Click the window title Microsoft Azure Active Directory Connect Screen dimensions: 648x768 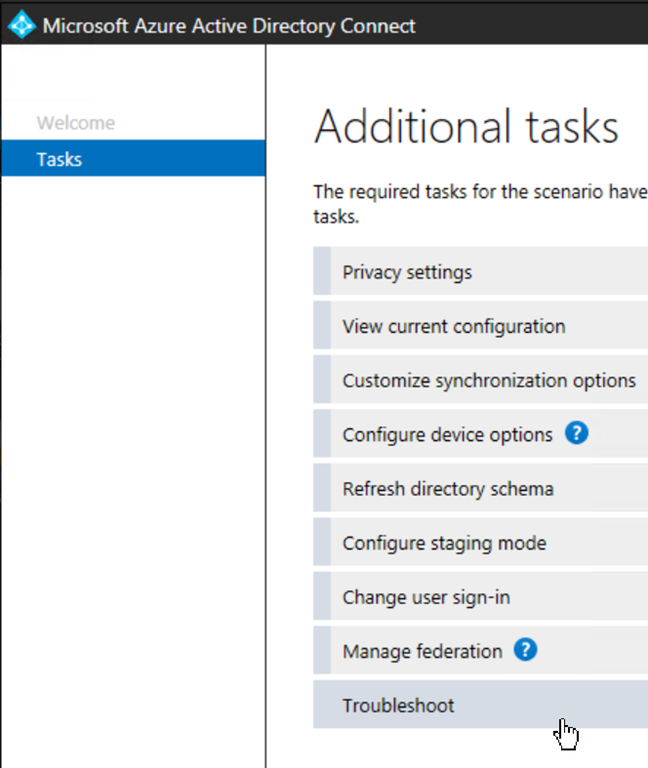point(229,25)
